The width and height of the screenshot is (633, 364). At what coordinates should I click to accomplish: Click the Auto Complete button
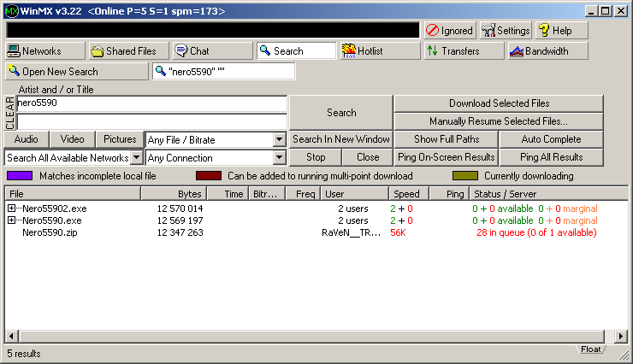click(552, 139)
